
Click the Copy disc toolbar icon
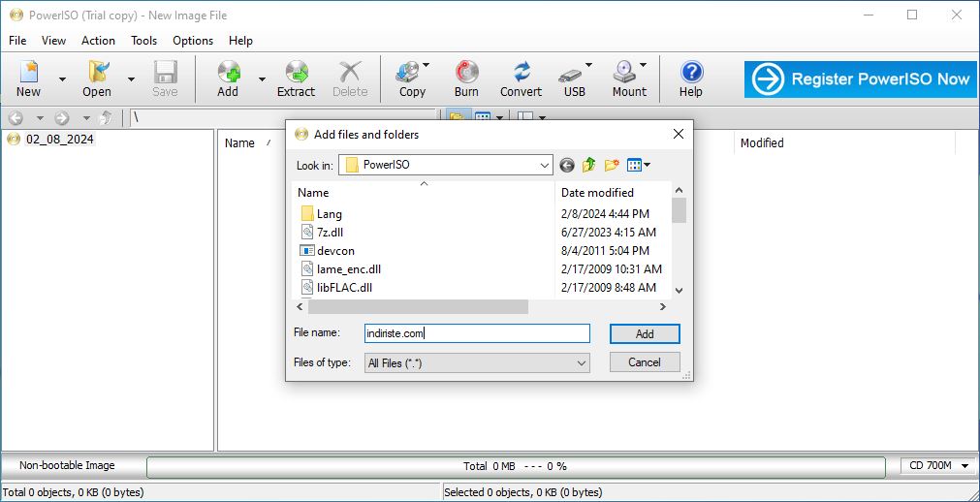click(412, 78)
